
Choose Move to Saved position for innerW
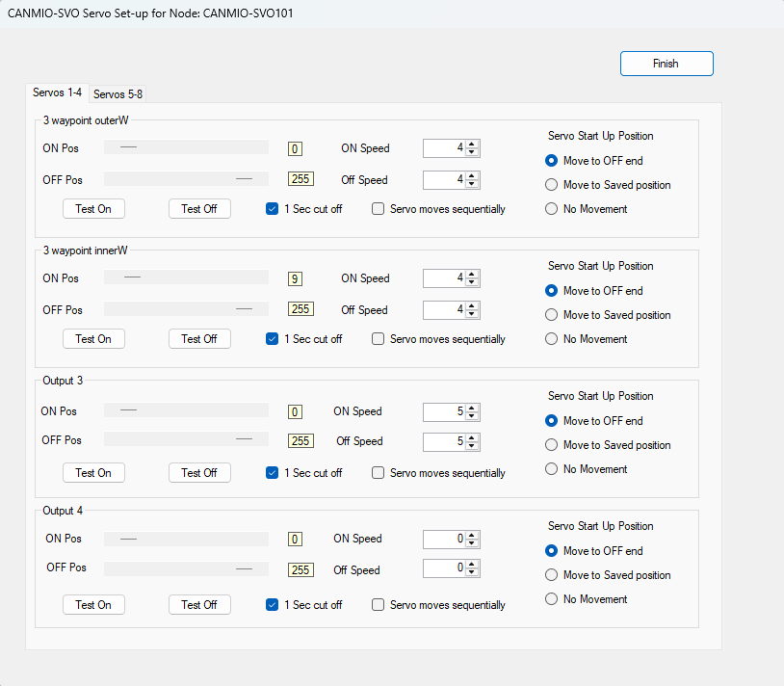click(552, 315)
